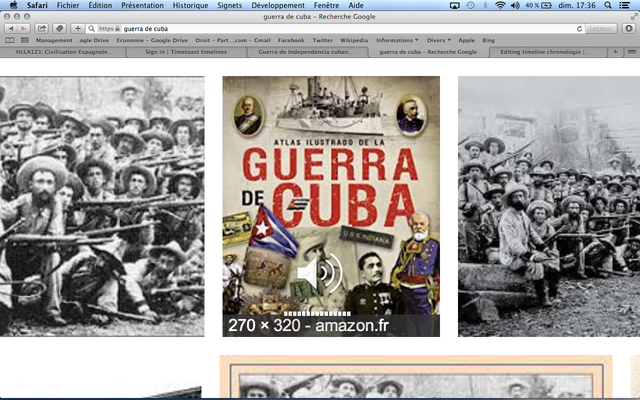640x400 pixels.
Task: Open the left soldiers-with-rifles photo
Action: [102, 206]
